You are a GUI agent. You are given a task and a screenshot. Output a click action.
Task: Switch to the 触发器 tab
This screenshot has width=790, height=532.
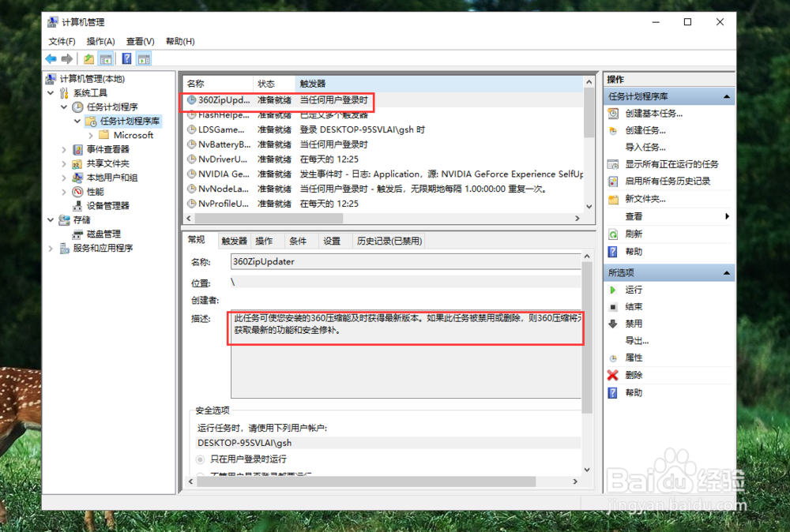click(x=235, y=241)
